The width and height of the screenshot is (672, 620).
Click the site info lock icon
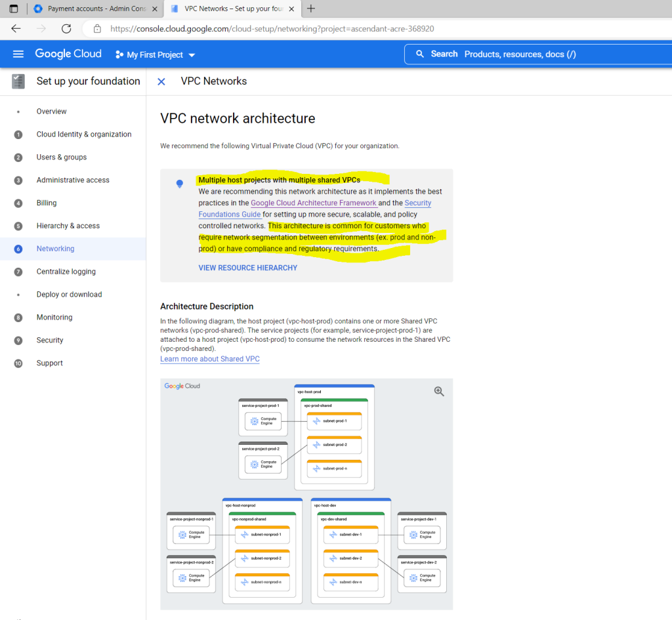(x=97, y=29)
